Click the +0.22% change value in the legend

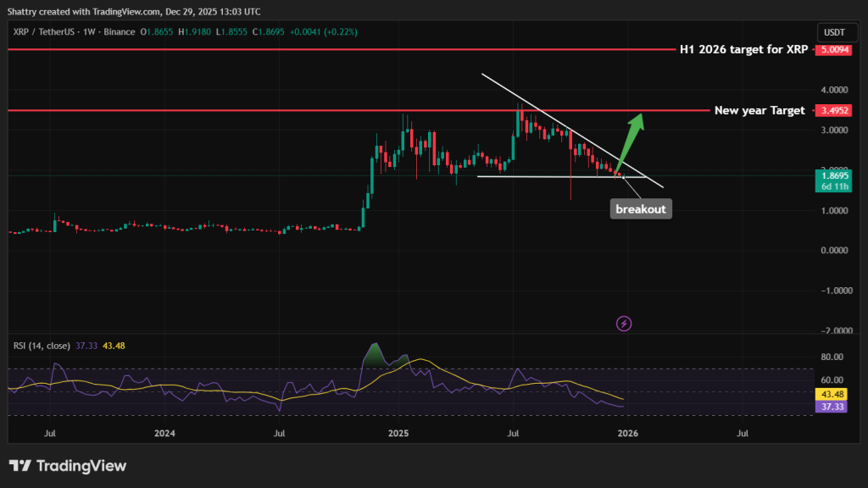click(339, 30)
